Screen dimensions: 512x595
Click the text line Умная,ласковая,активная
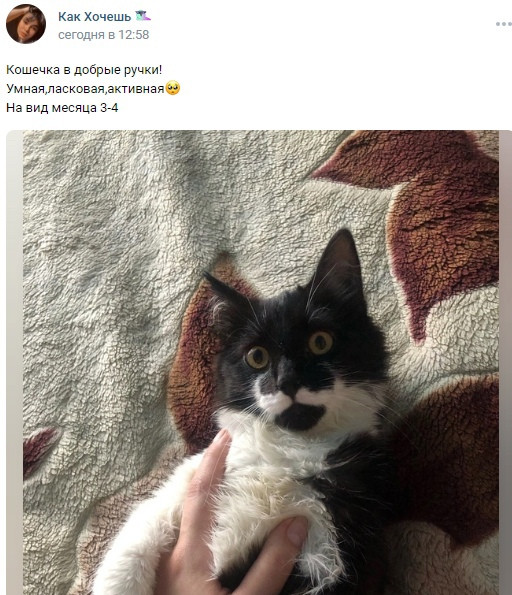click(85, 89)
